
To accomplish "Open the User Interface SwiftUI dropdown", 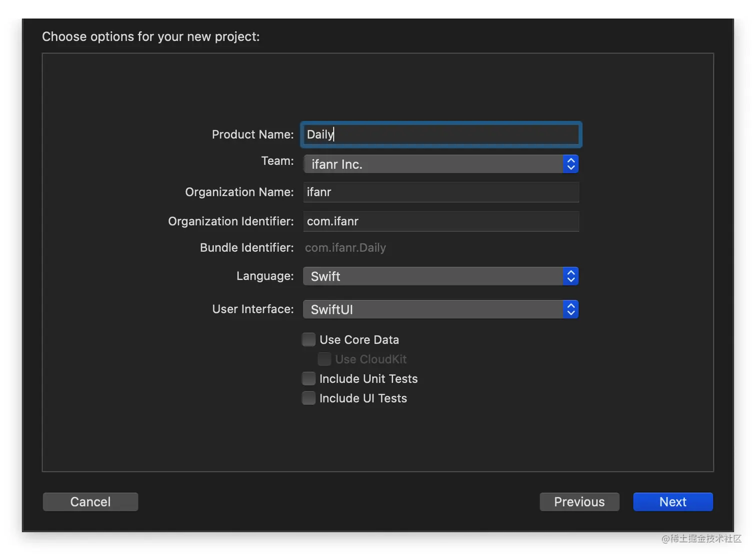I will [x=432, y=310].
